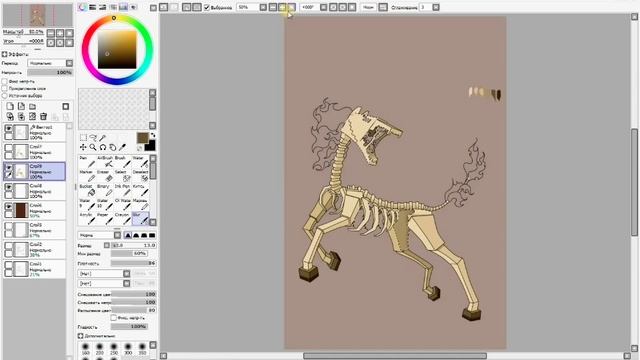Select the Brush tool

point(122,162)
